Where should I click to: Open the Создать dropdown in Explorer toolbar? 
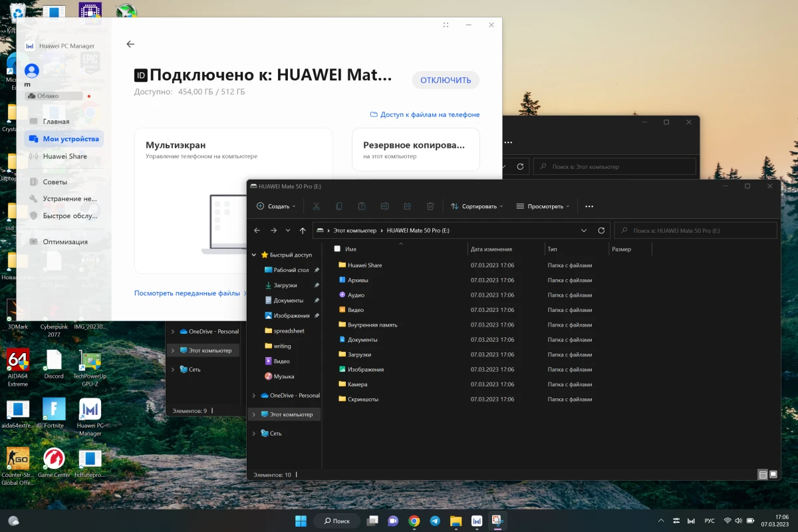tap(276, 206)
